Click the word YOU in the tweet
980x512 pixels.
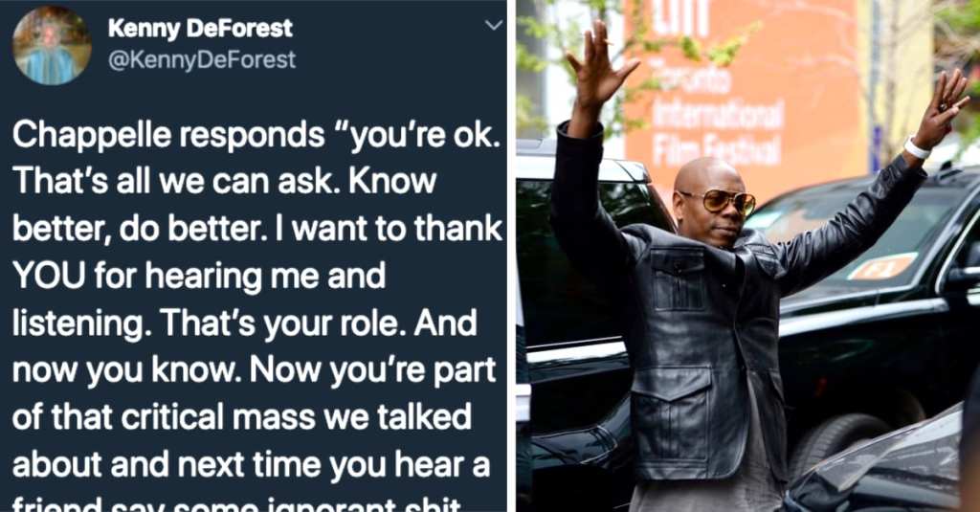[48, 275]
